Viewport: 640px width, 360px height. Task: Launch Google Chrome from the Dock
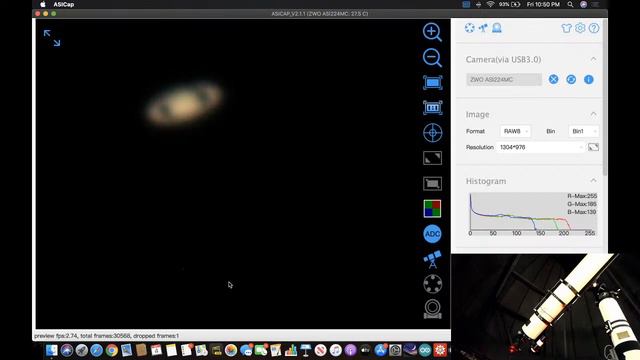(111, 350)
